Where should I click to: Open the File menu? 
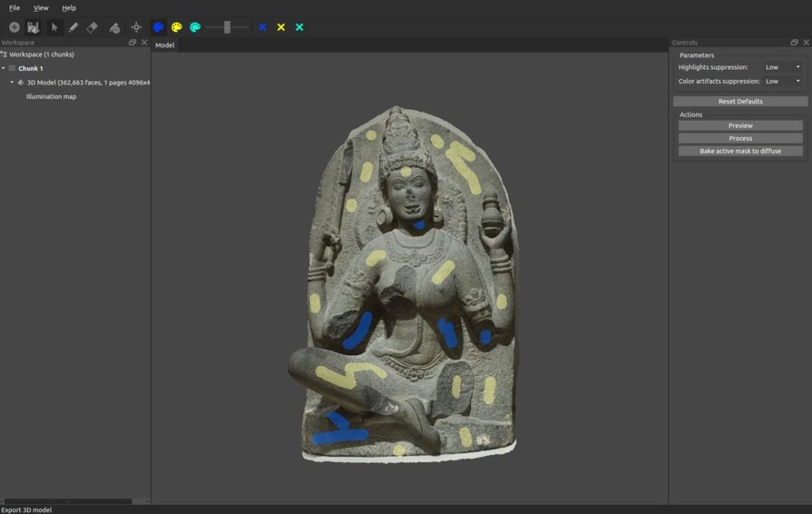coord(14,8)
